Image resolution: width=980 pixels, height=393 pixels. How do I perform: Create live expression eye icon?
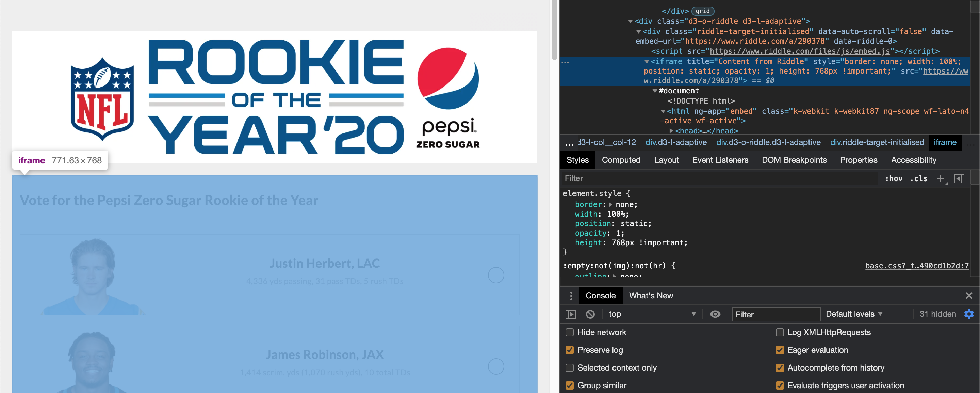pyautogui.click(x=715, y=314)
